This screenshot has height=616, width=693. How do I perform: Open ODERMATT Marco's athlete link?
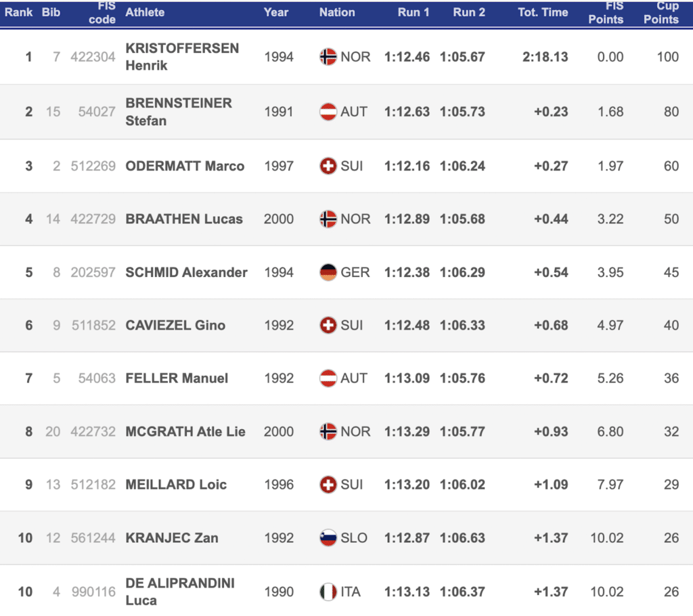coord(185,166)
